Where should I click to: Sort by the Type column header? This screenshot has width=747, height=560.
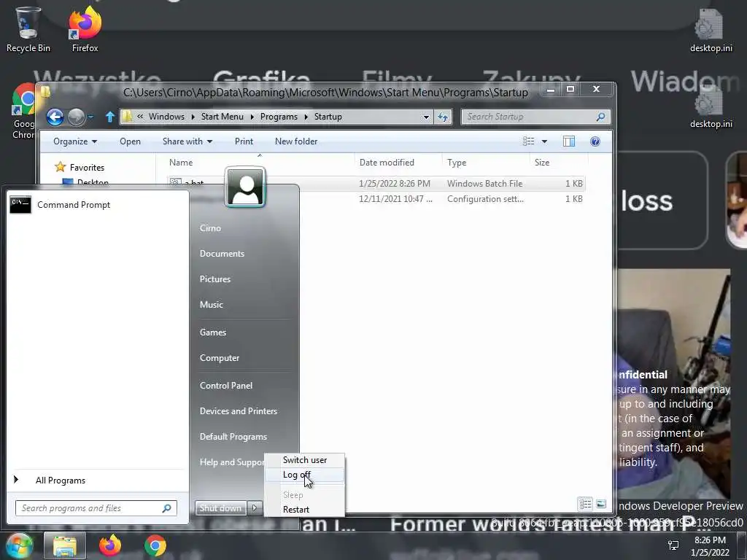486,163
